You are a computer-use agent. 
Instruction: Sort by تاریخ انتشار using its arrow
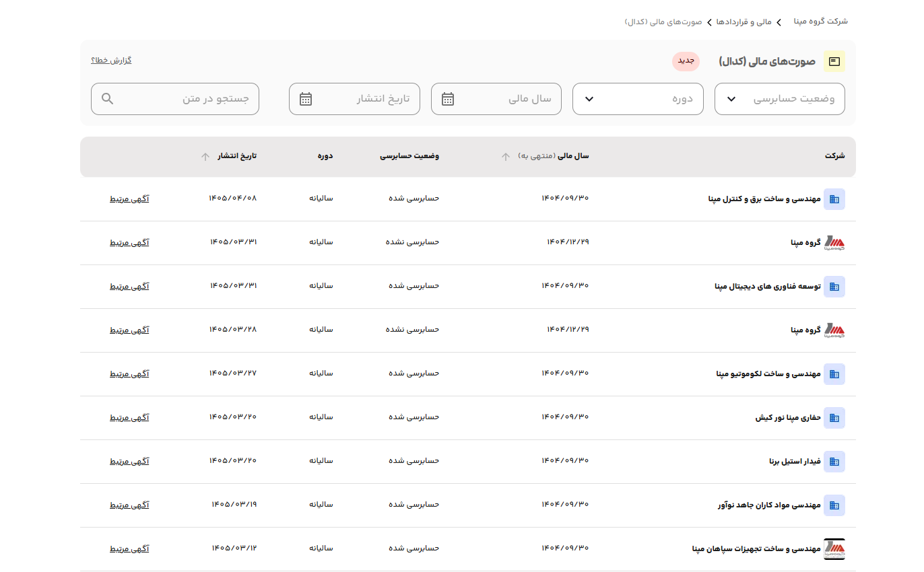coord(205,157)
